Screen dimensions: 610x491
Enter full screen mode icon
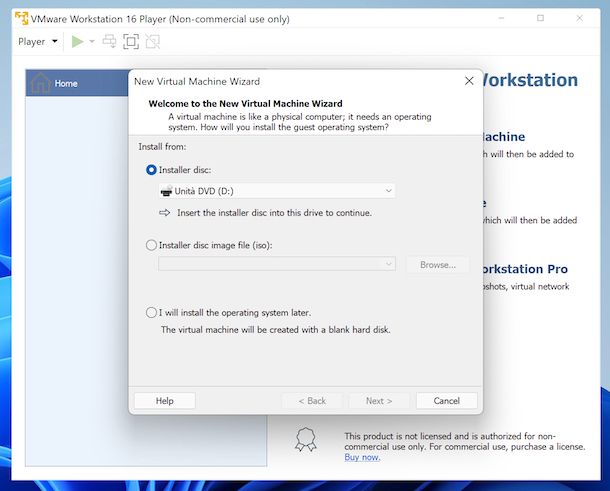(131, 41)
